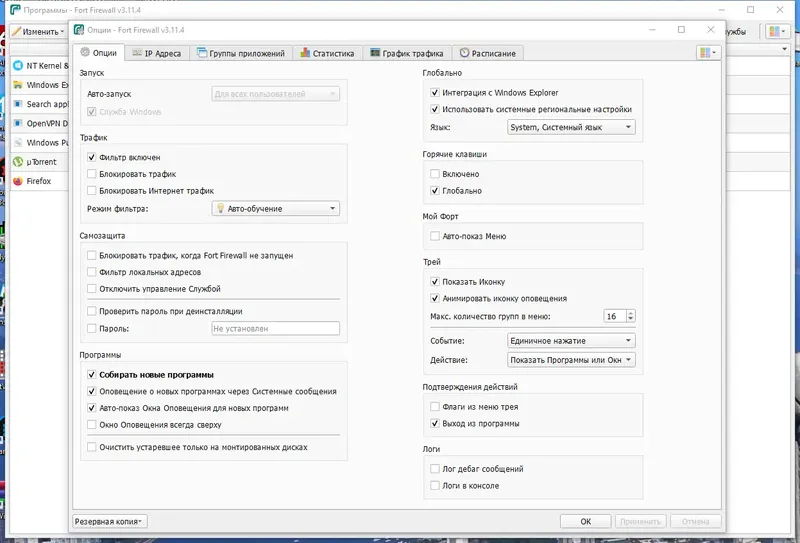Enable hotkeys Включено checkbox
Image resolution: width=800 pixels, height=543 pixels.
tap(435, 174)
